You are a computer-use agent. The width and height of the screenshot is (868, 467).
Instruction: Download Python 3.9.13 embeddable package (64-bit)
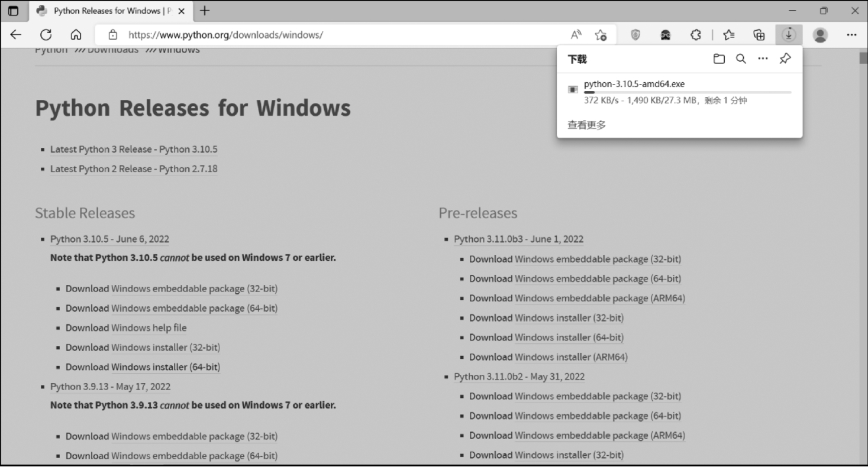coord(194,456)
